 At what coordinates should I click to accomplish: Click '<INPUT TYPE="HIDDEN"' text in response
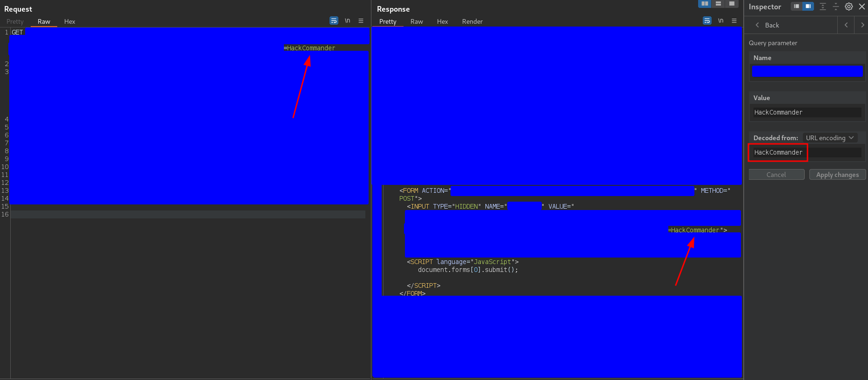tap(444, 206)
